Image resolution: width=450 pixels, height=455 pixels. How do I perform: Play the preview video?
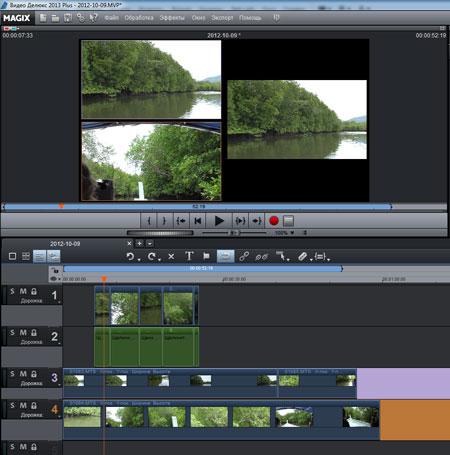(219, 221)
